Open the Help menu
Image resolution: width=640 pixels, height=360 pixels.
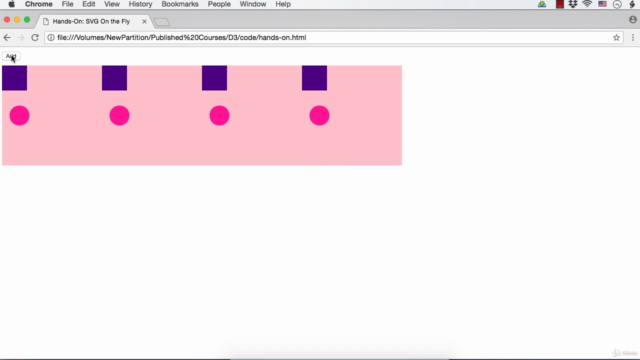pos(283,4)
